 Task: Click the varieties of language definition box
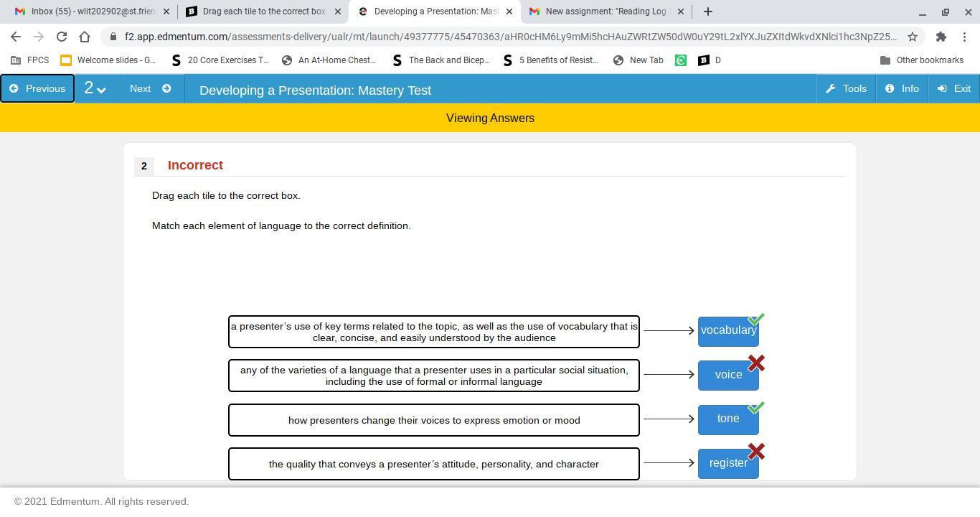(434, 376)
